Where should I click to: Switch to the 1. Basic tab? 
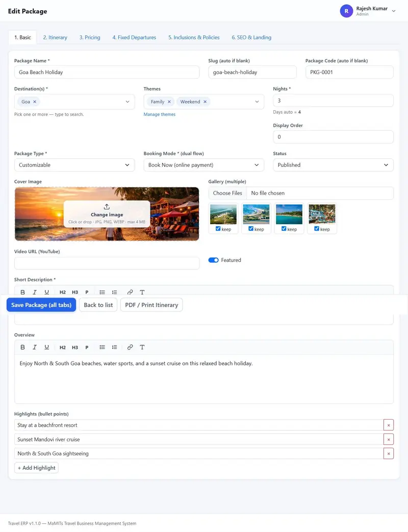point(23,37)
